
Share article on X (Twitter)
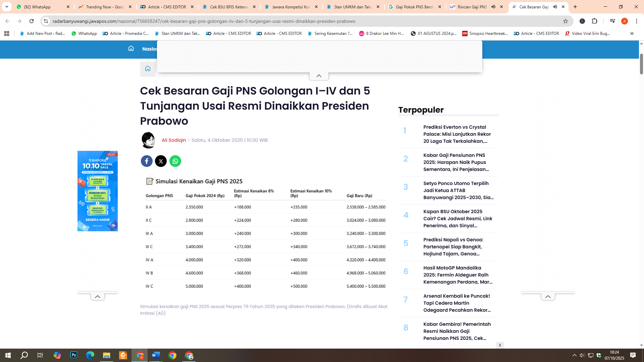[161, 161]
